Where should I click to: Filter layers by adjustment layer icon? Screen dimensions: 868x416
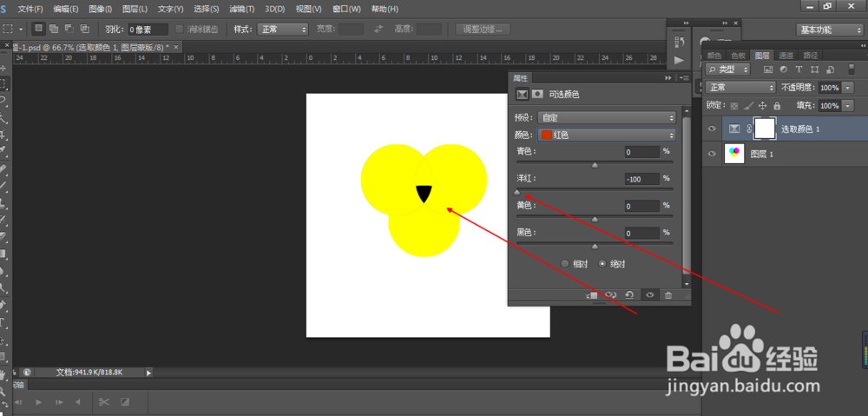click(783, 69)
